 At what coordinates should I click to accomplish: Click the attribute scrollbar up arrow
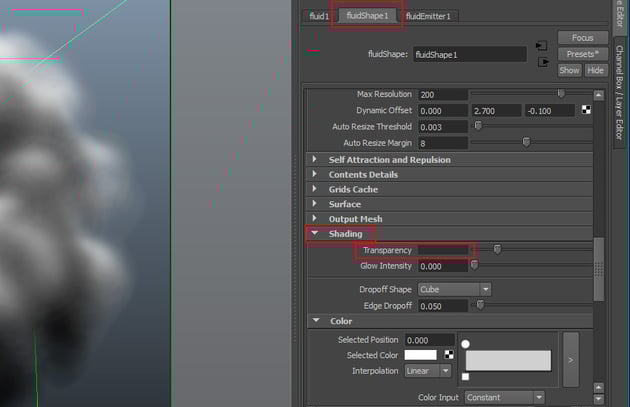598,96
